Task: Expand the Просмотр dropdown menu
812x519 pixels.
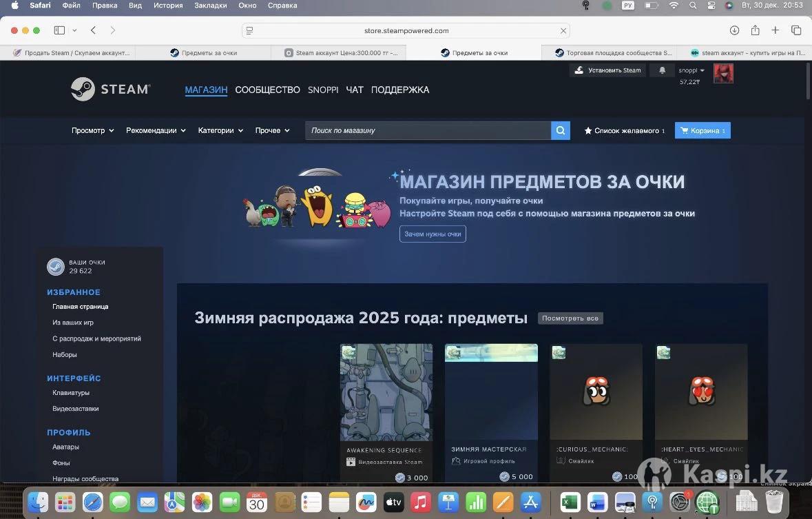Action: coord(92,130)
